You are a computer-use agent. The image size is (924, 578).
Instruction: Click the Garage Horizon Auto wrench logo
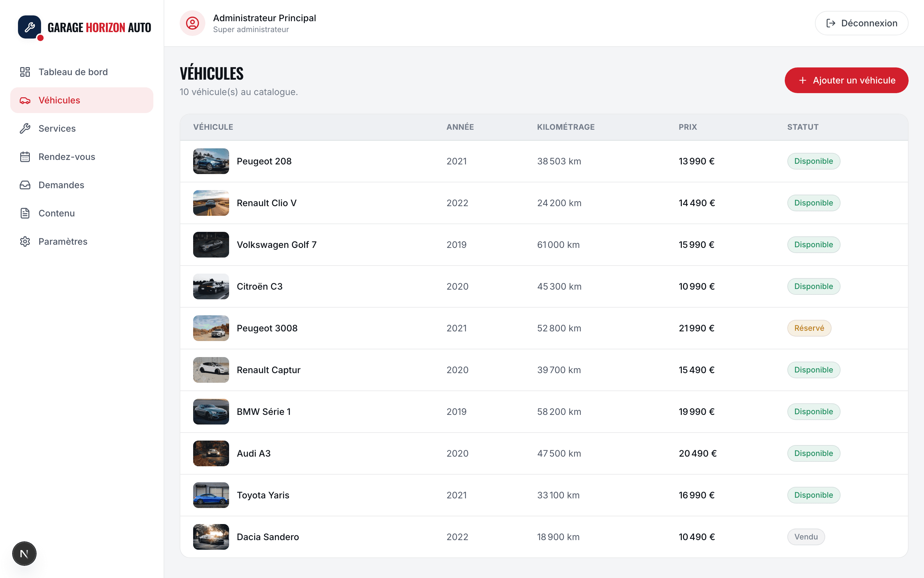pos(30,27)
